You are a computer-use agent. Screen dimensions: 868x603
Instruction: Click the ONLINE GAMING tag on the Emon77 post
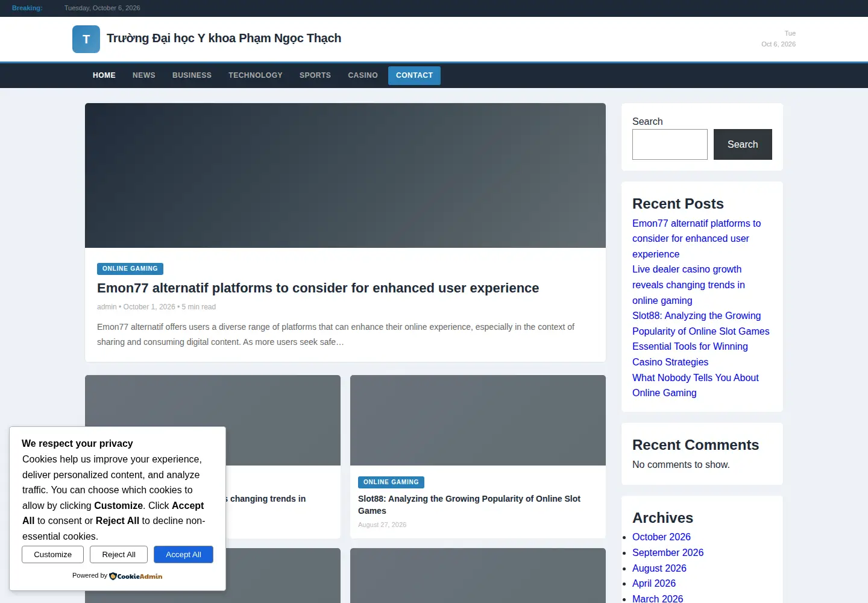(x=130, y=269)
